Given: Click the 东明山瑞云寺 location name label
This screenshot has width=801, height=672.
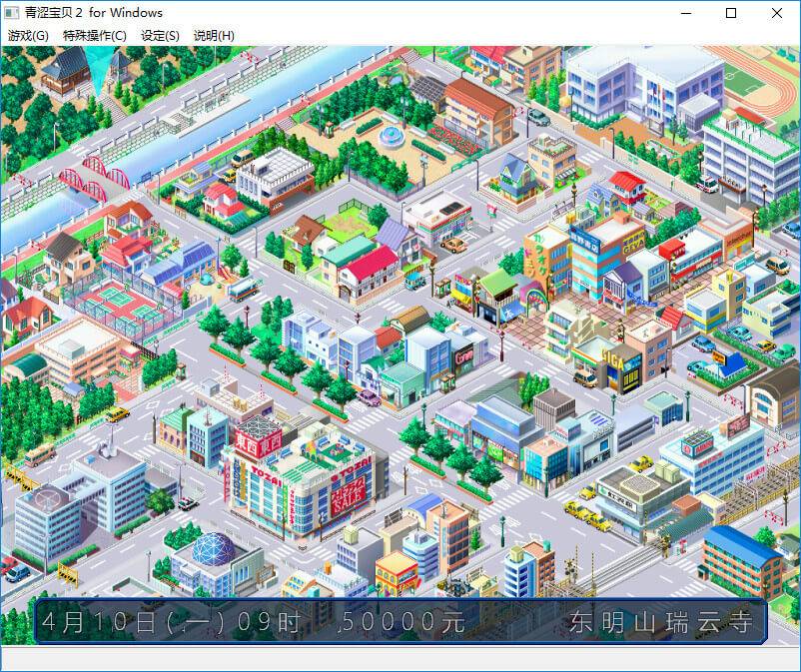Looking at the screenshot, I should point(661,622).
